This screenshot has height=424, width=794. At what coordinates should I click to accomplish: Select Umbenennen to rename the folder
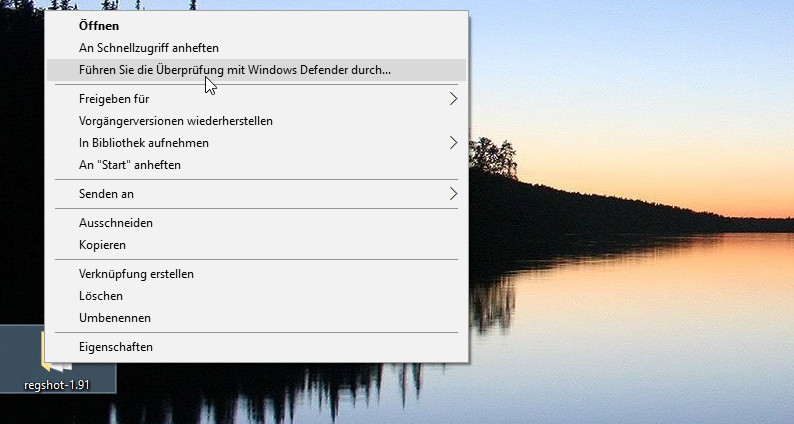257,318
